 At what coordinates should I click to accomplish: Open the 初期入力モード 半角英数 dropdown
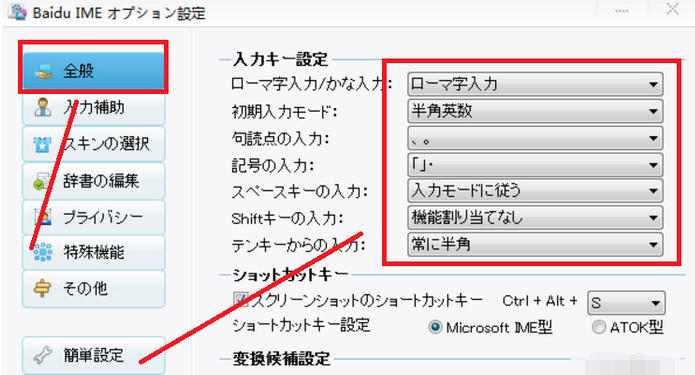(x=535, y=111)
